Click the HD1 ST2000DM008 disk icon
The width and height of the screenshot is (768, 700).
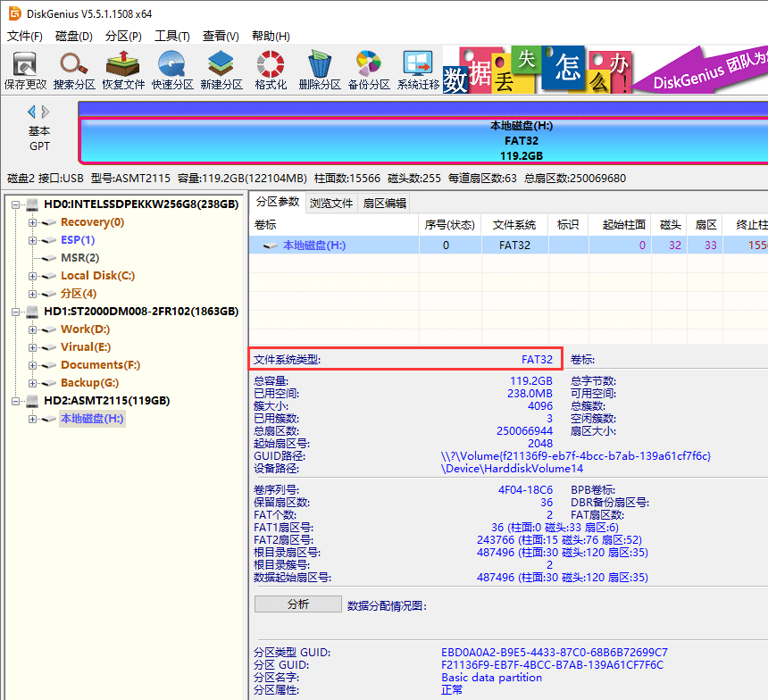point(32,312)
